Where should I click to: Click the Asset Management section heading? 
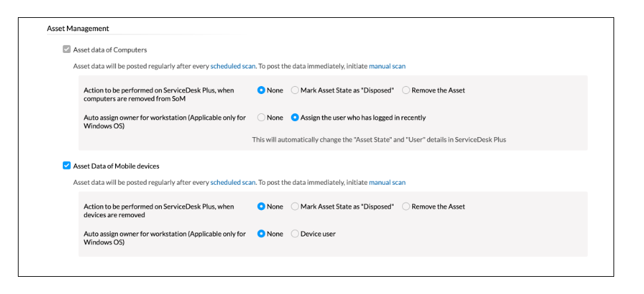coord(78,28)
